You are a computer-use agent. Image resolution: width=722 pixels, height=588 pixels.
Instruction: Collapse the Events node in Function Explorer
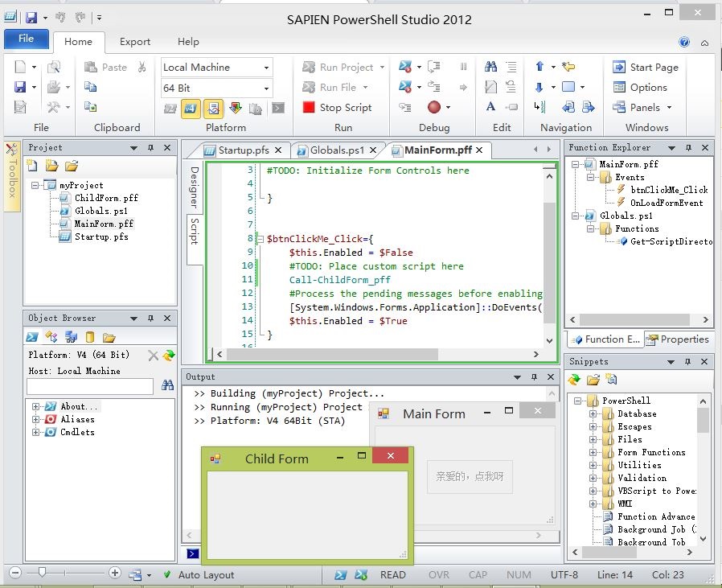[590, 178]
